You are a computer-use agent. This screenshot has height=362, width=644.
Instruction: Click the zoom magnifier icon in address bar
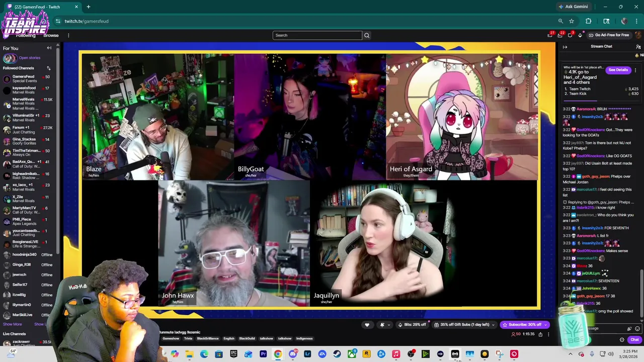(x=560, y=21)
